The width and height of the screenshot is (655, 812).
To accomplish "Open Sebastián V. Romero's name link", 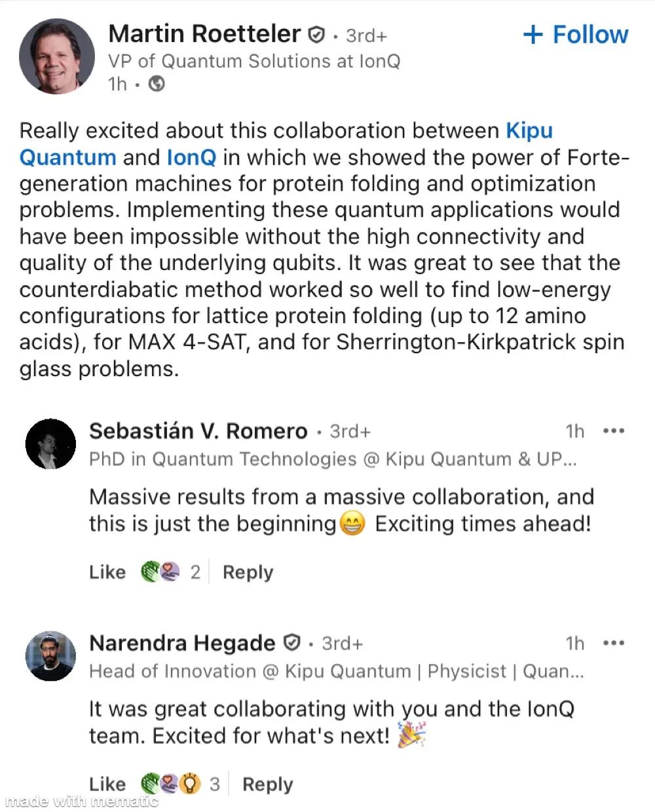I will tap(198, 431).
